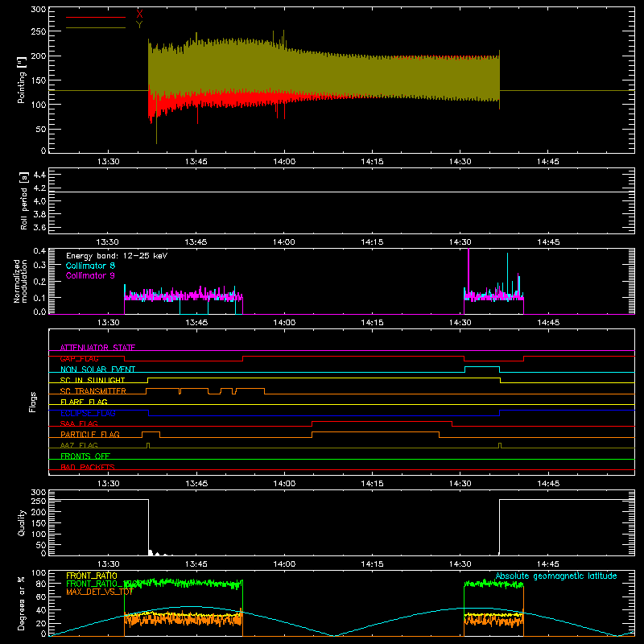The width and height of the screenshot is (644, 644).
Task: Click 14:00 time label under Pointing plot
Action: [x=284, y=162]
